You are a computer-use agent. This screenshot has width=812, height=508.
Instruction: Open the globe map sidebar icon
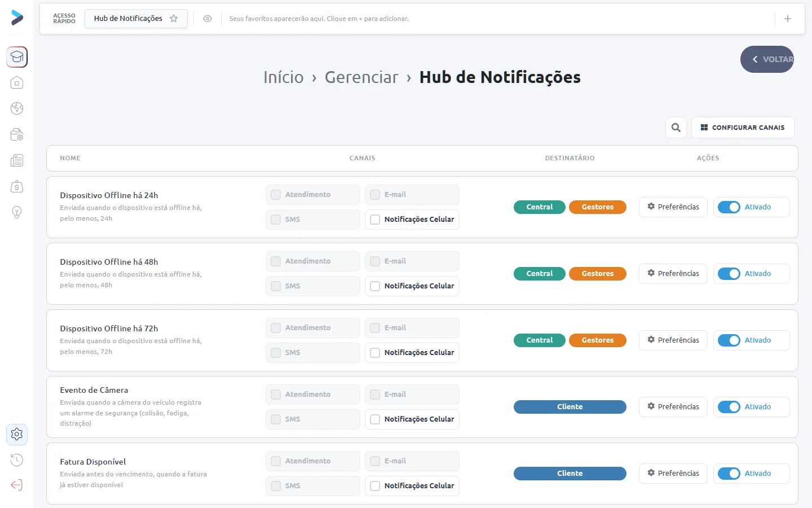click(17, 108)
